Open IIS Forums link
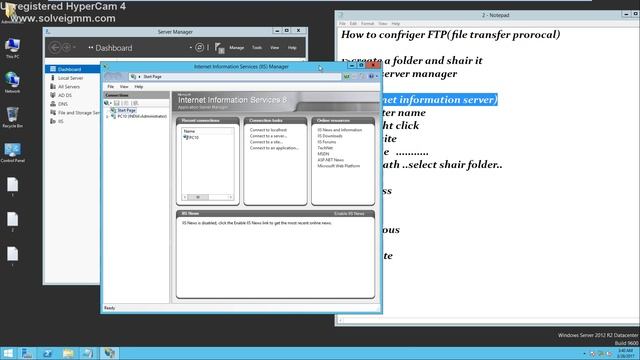This screenshot has height=360, width=640. [327, 142]
